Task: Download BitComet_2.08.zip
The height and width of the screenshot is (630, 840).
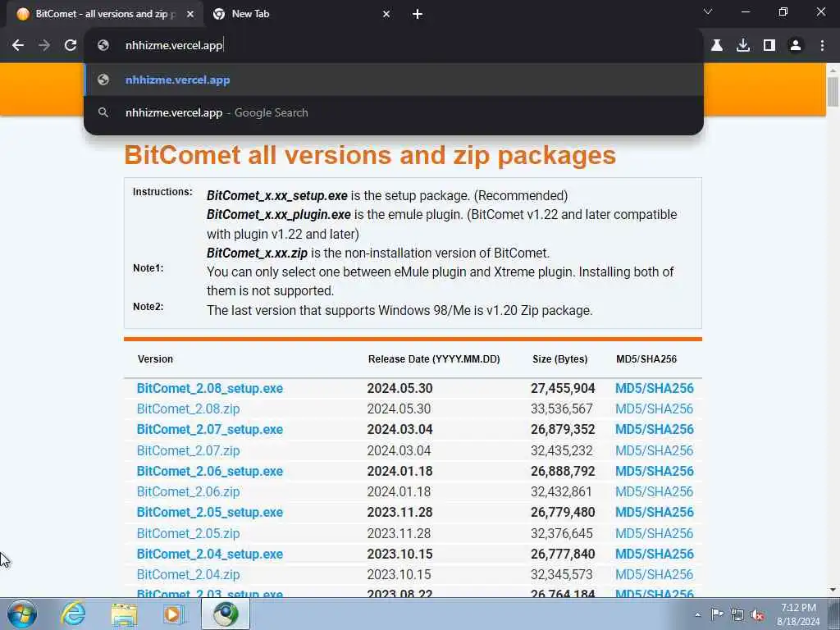Action: click(x=188, y=409)
